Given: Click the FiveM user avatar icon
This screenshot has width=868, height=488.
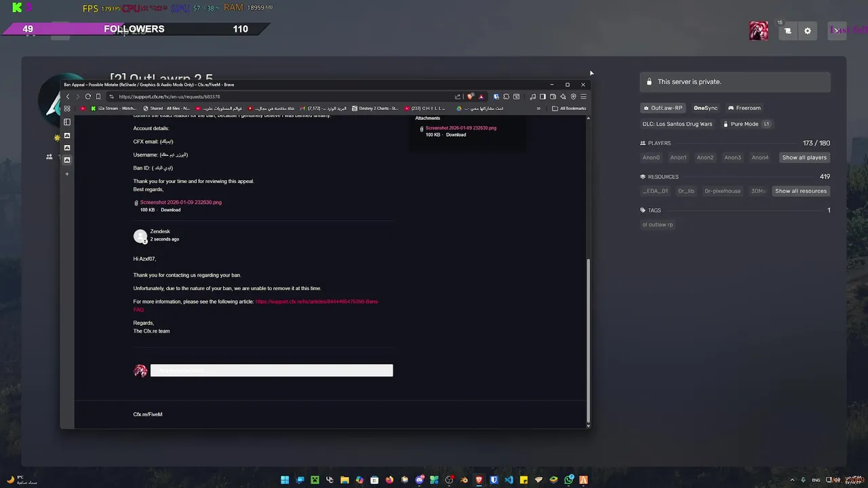Looking at the screenshot, I should click(759, 30).
